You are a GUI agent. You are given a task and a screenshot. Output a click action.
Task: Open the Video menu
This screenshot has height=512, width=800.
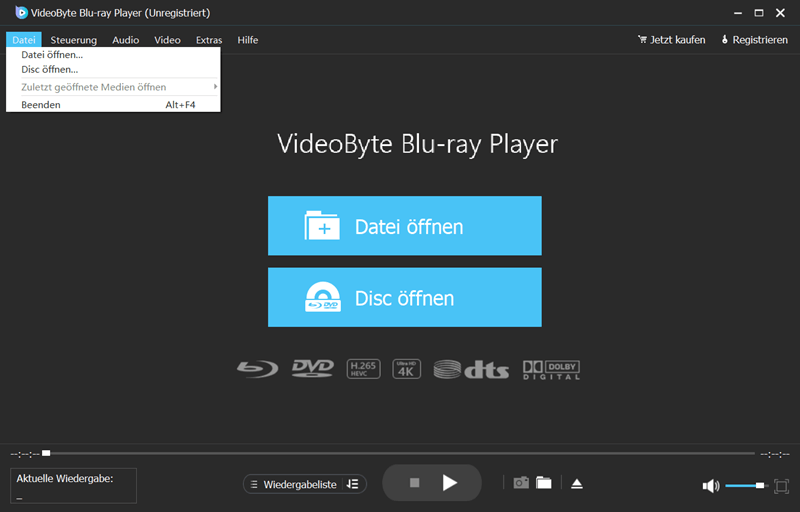click(167, 40)
